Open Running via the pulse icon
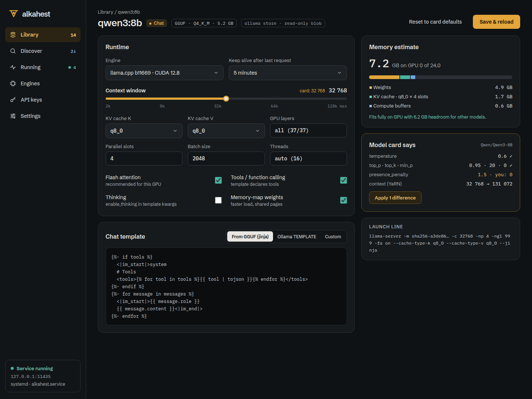This screenshot has height=399, width=532. (x=13, y=67)
